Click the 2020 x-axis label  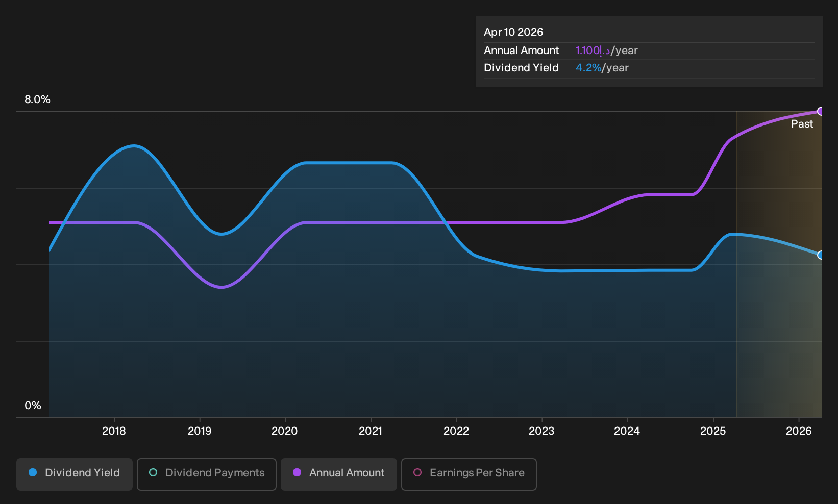coord(285,431)
